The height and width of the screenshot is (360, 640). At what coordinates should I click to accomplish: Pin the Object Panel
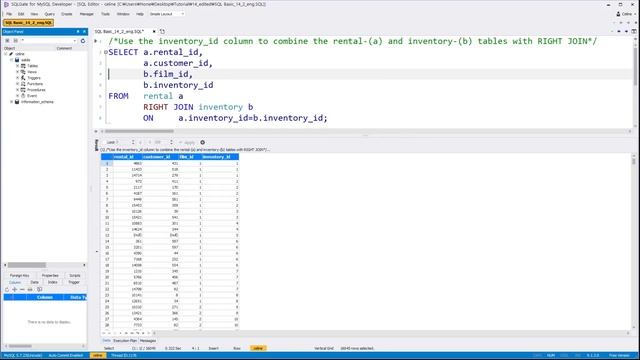click(x=78, y=31)
